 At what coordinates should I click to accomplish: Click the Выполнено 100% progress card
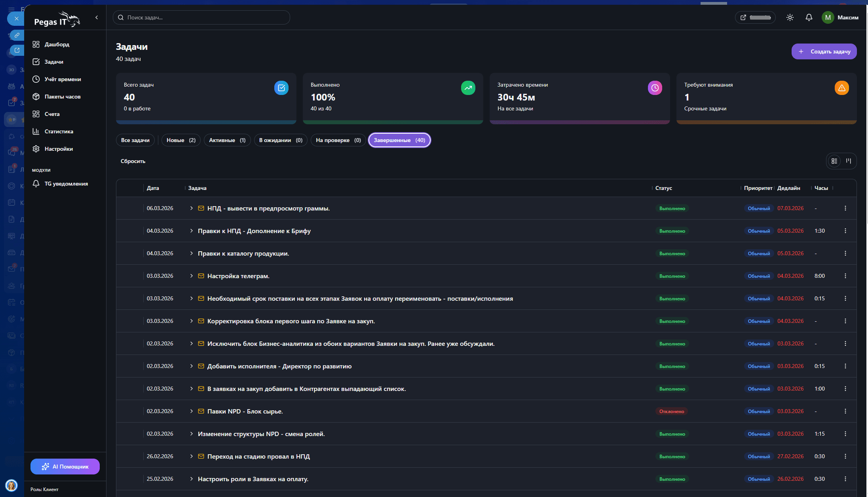(x=392, y=98)
